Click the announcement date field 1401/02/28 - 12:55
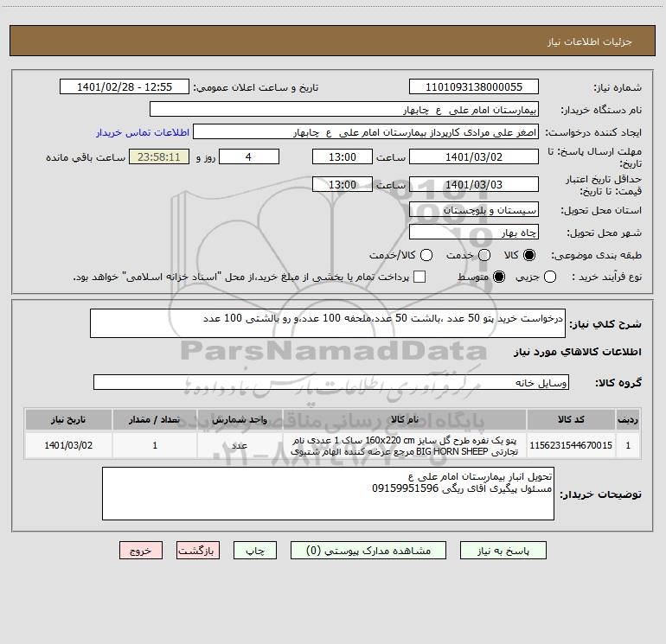 [x=125, y=87]
